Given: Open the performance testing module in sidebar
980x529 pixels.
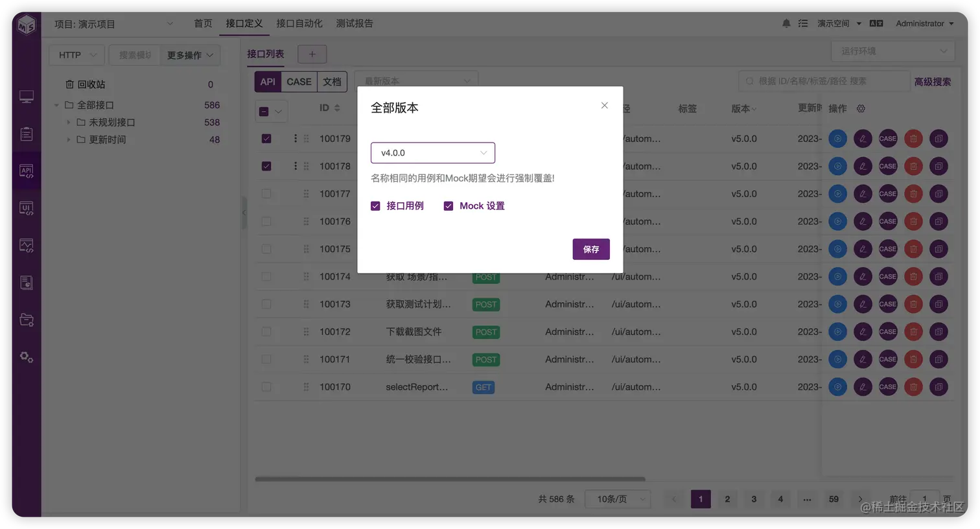Looking at the screenshot, I should coord(26,244).
